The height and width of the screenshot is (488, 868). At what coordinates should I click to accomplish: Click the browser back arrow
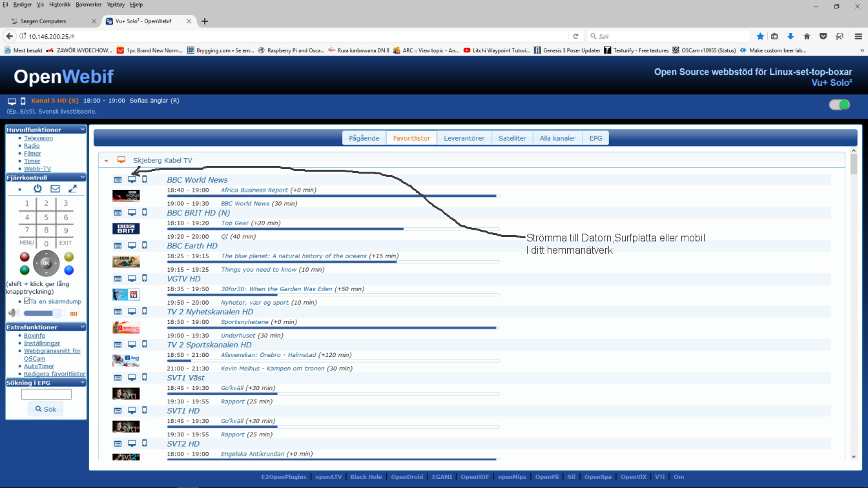click(x=10, y=36)
